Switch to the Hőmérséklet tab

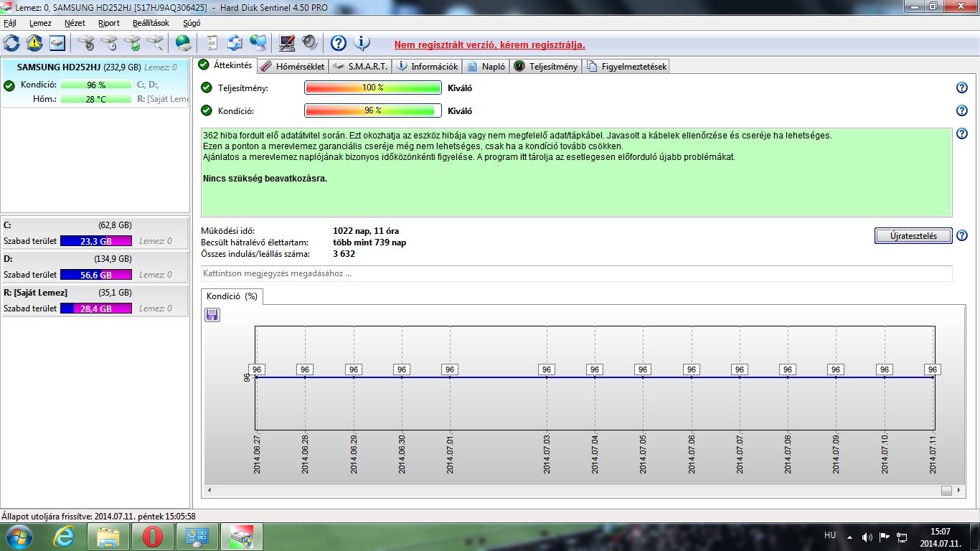293,66
